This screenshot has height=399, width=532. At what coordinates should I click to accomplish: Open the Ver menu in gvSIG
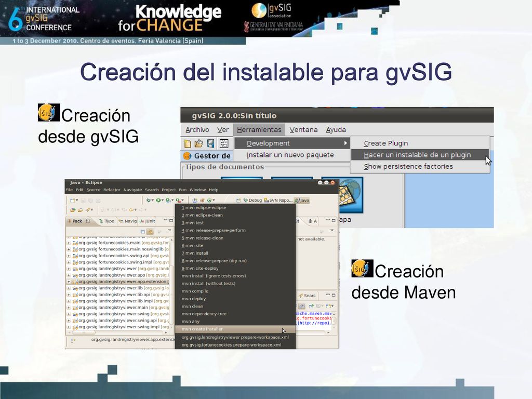(223, 129)
